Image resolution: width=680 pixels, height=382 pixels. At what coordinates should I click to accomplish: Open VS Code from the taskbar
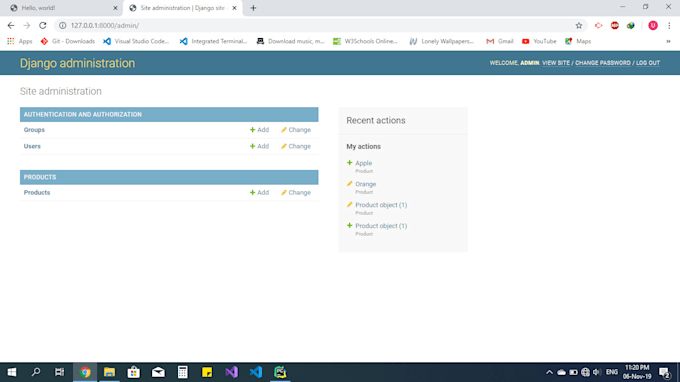click(256, 372)
